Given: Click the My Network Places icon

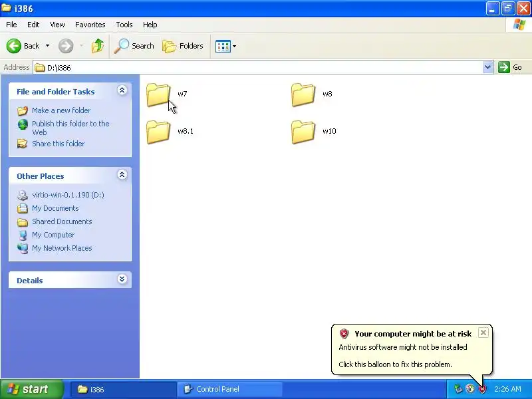Looking at the screenshot, I should (x=23, y=248).
